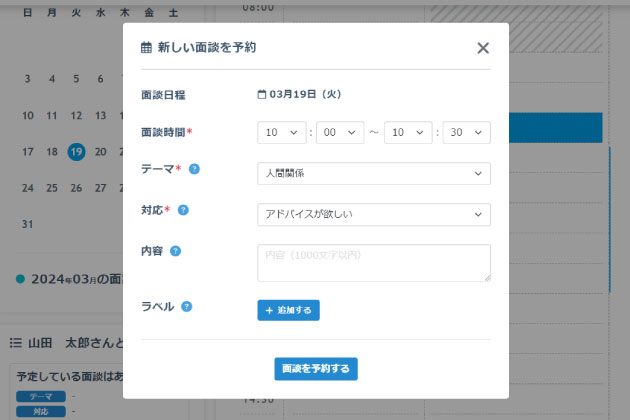Click the 追加する label button
The image size is (630, 420).
(288, 310)
